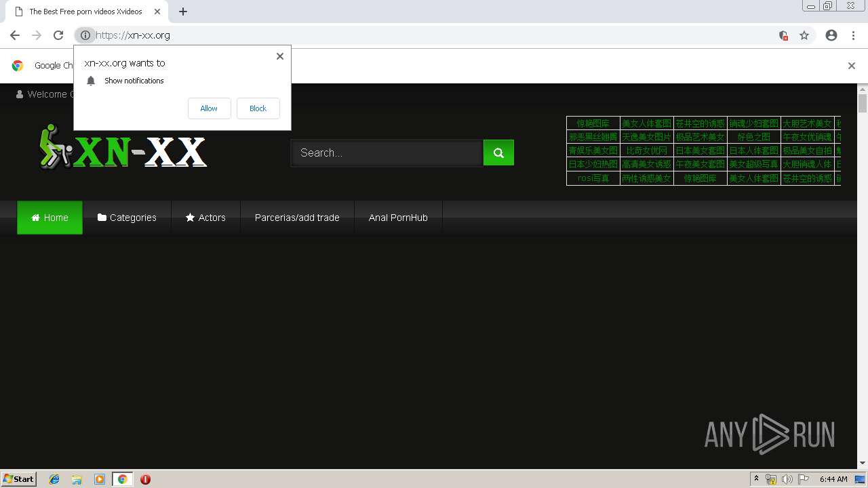868x488 pixels.
Task: Open the Windows Start menu
Action: [x=18, y=479]
